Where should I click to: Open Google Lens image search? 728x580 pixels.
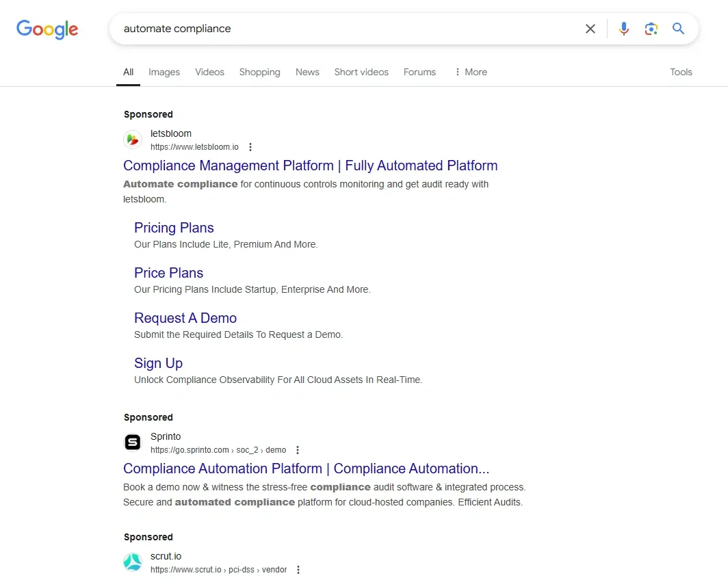(651, 29)
